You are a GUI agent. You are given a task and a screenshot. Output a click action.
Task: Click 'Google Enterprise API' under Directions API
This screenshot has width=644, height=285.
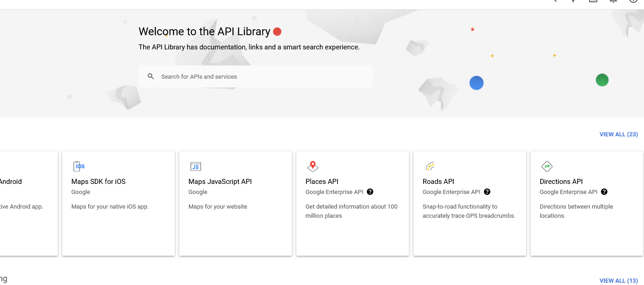[569, 192]
